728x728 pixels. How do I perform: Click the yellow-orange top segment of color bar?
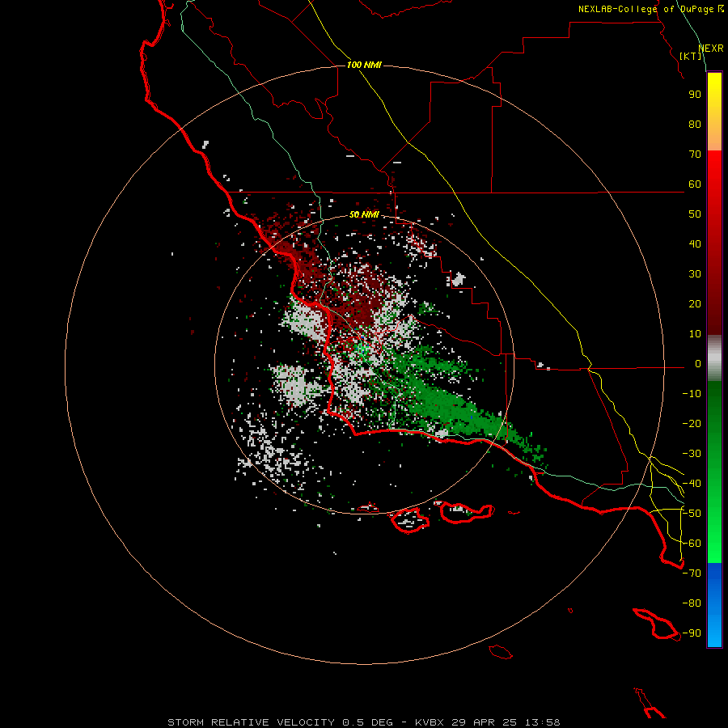[714, 112]
